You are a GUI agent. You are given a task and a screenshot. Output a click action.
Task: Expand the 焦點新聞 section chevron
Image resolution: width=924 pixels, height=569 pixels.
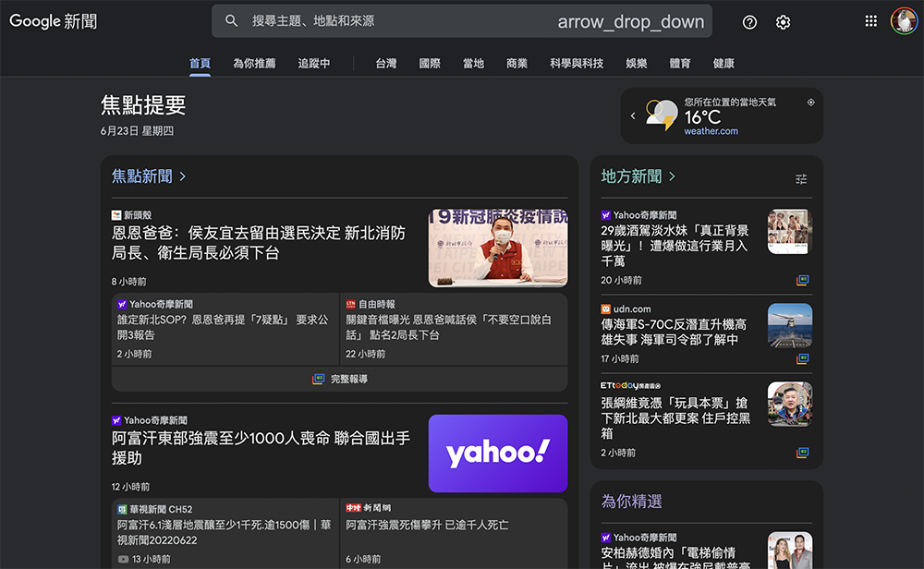click(x=183, y=176)
